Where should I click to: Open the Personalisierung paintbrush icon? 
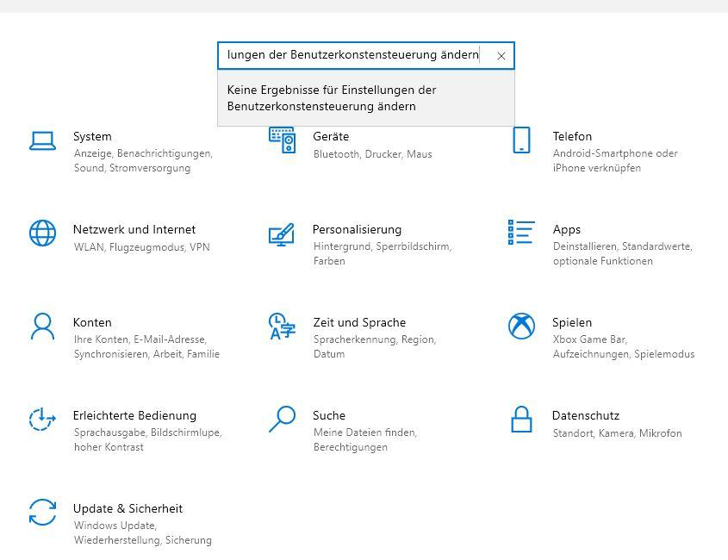click(x=282, y=234)
